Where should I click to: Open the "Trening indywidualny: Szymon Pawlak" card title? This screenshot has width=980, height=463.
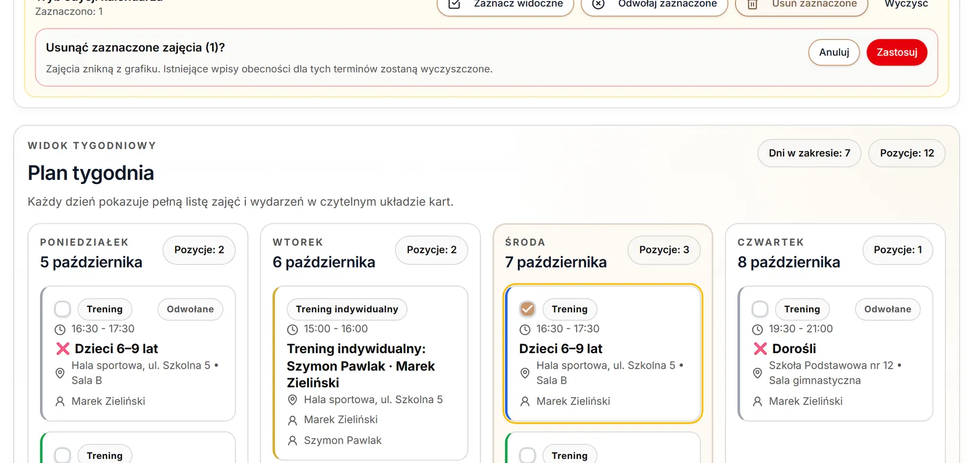(361, 366)
